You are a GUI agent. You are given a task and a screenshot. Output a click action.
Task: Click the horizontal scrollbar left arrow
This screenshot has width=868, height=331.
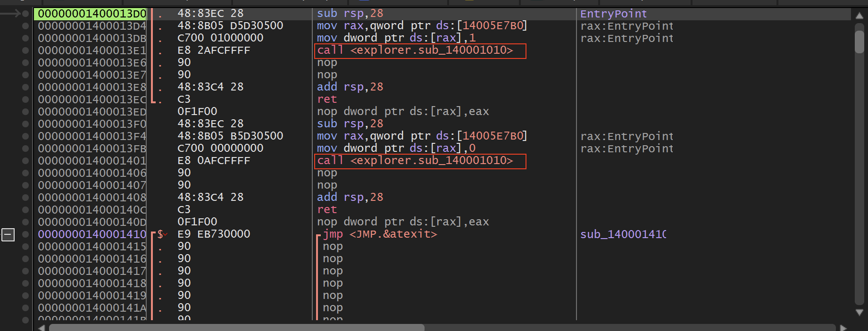point(42,327)
